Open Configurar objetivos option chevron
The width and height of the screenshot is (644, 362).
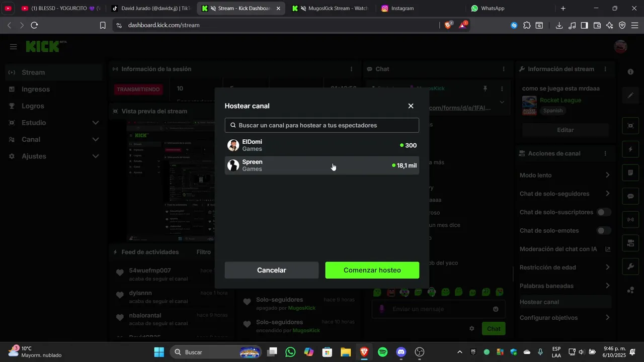(607, 317)
